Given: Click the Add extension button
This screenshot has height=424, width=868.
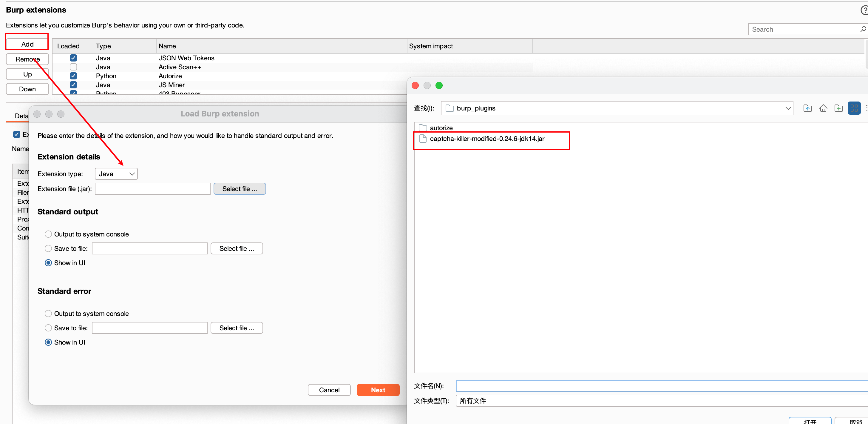Looking at the screenshot, I should tap(27, 44).
